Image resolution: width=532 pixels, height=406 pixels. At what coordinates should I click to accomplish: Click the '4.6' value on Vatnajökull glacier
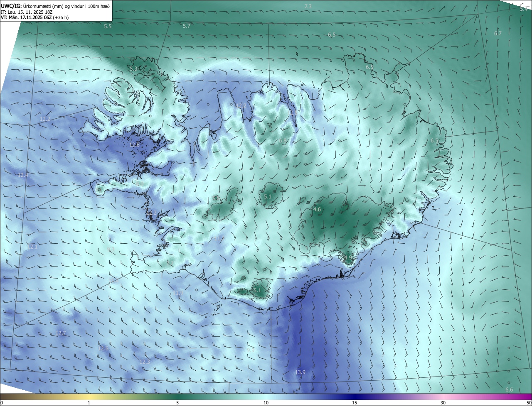(317, 210)
